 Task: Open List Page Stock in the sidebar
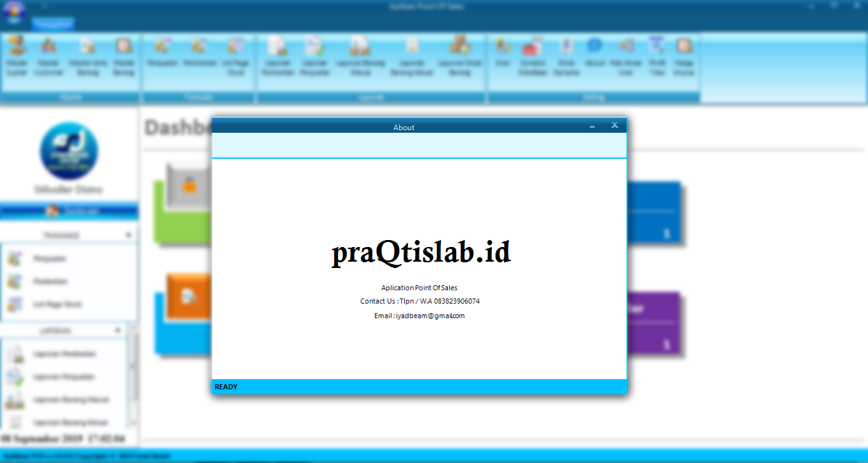tap(57, 304)
